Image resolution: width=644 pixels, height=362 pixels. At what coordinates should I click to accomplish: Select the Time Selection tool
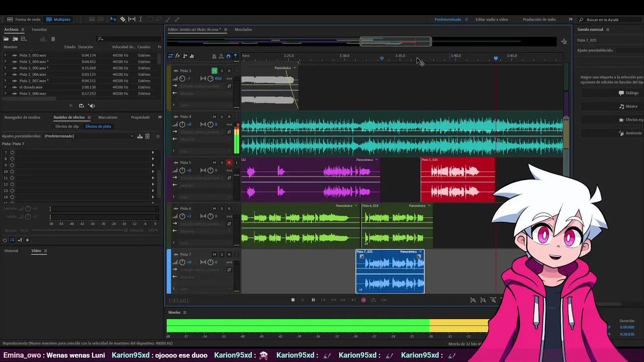140,19
